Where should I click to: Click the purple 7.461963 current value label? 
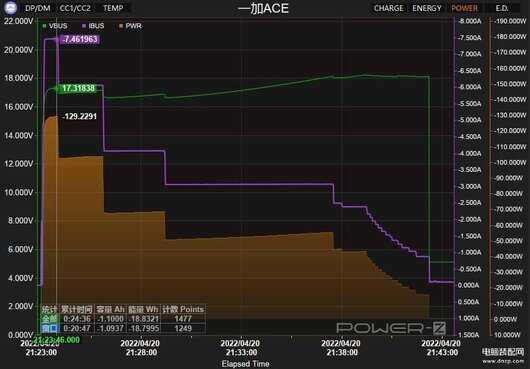[80, 39]
